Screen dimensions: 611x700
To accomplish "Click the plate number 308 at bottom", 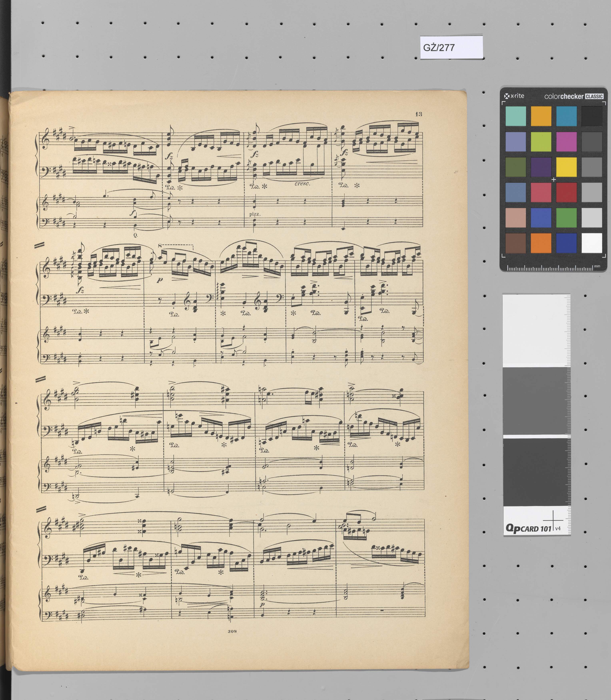I will 232,631.
